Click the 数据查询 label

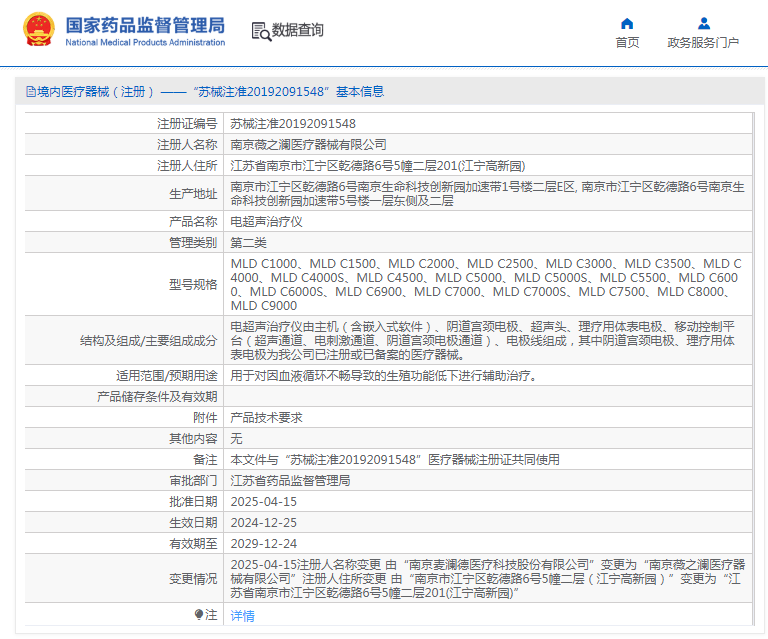coord(298,30)
